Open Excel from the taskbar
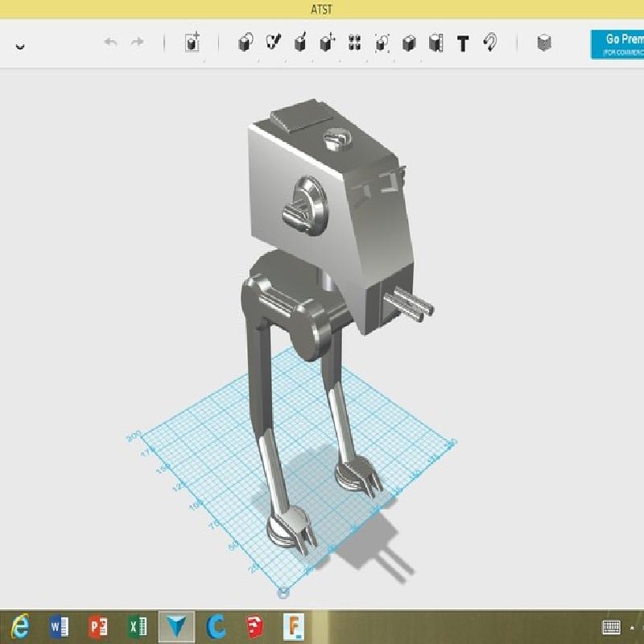644x644 pixels. click(138, 627)
